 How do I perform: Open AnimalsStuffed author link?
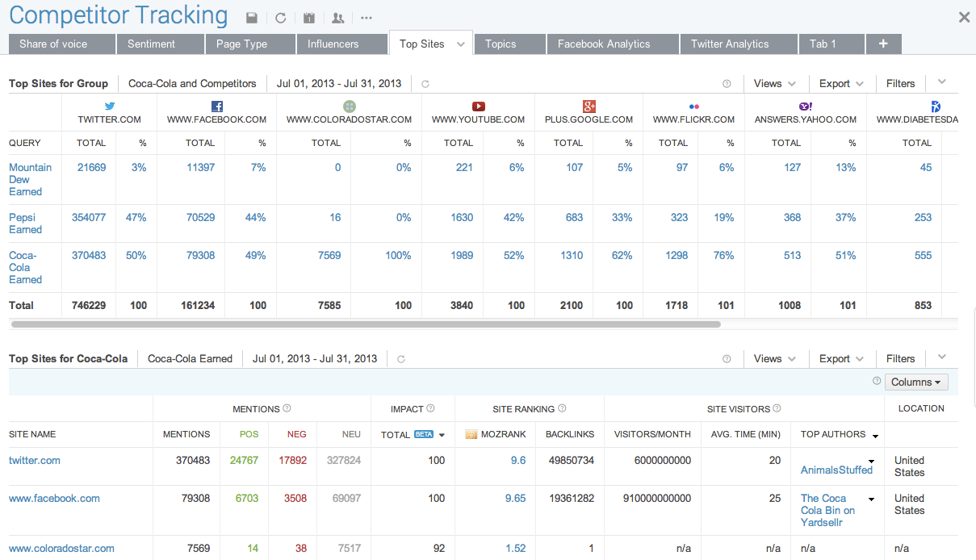pyautogui.click(x=836, y=470)
